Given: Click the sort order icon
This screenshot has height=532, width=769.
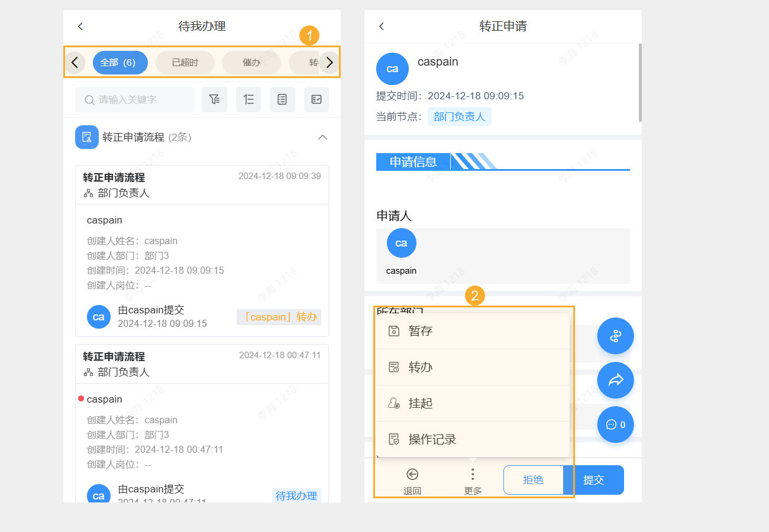Looking at the screenshot, I should pos(248,99).
